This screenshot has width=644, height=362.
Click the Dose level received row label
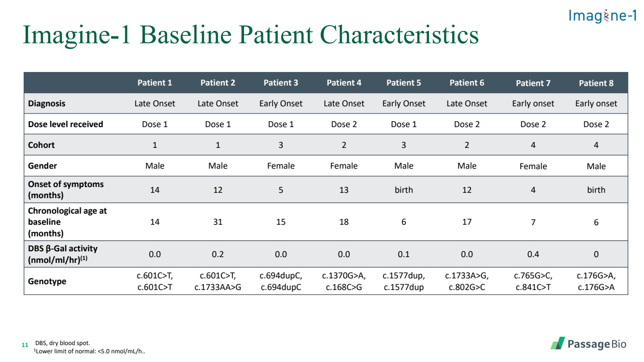coord(66,124)
